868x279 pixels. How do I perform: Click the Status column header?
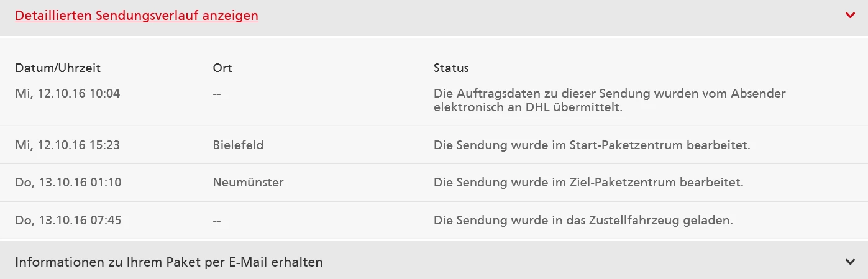[451, 68]
